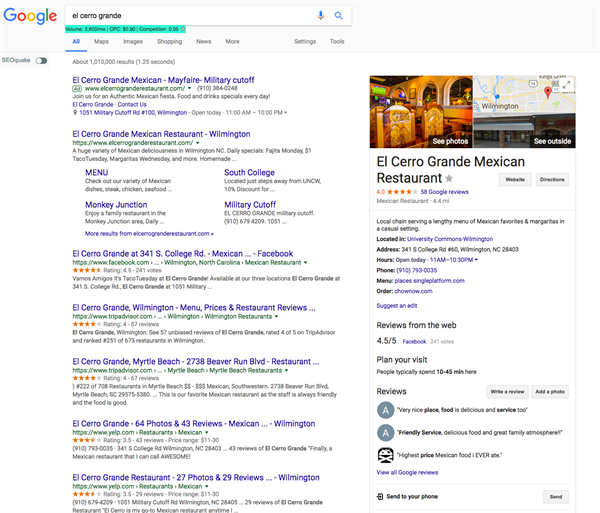This screenshot has height=513, width=600.
Task: Open the MENU sitelink
Action: tap(96, 173)
